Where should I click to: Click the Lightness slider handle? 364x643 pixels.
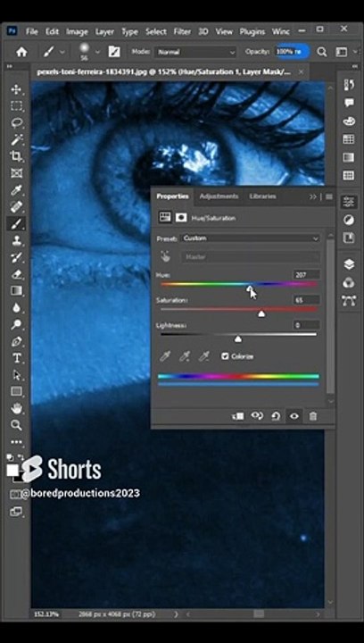238,339
